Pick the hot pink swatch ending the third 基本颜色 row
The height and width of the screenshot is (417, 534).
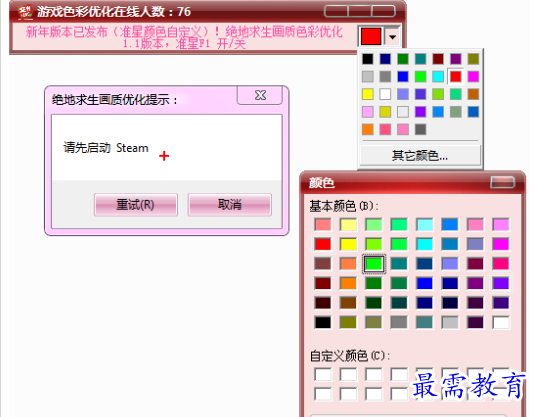click(501, 264)
